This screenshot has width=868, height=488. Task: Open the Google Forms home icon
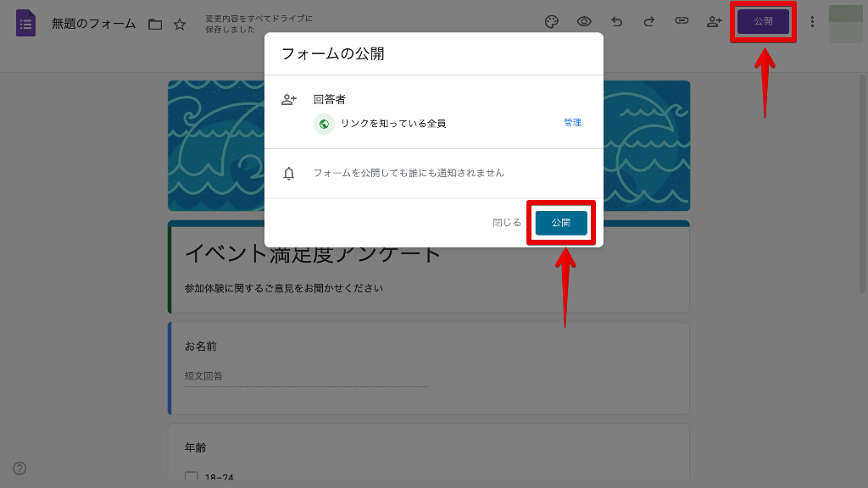25,23
